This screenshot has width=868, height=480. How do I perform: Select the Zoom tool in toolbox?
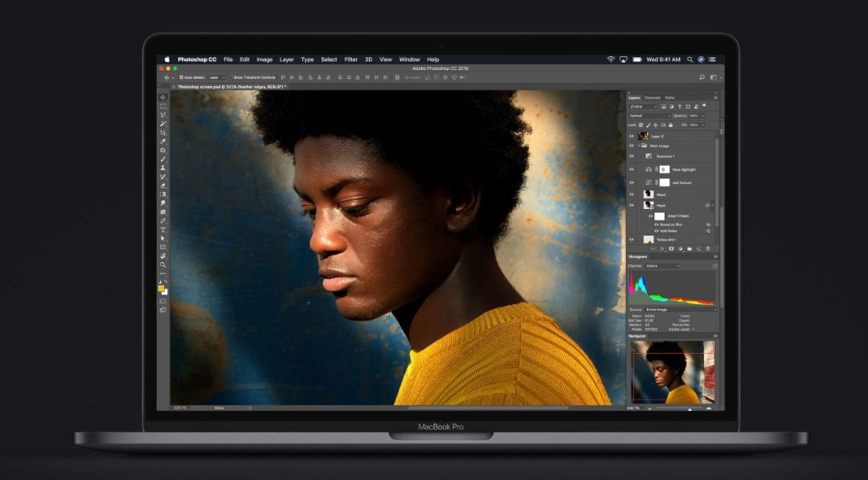click(162, 265)
